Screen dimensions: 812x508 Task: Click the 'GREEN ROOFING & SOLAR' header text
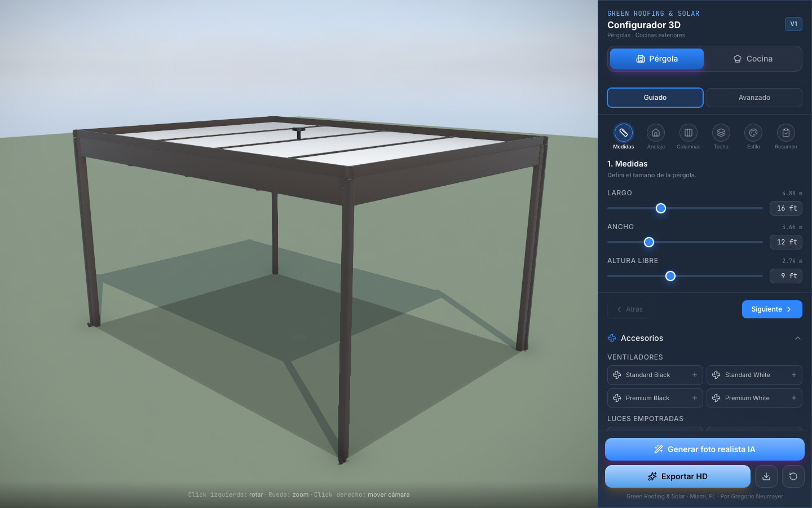tap(653, 14)
